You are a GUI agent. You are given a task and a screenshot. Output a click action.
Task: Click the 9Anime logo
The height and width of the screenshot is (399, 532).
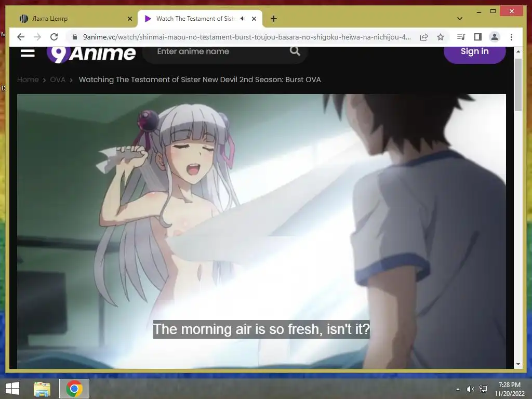[91, 54]
